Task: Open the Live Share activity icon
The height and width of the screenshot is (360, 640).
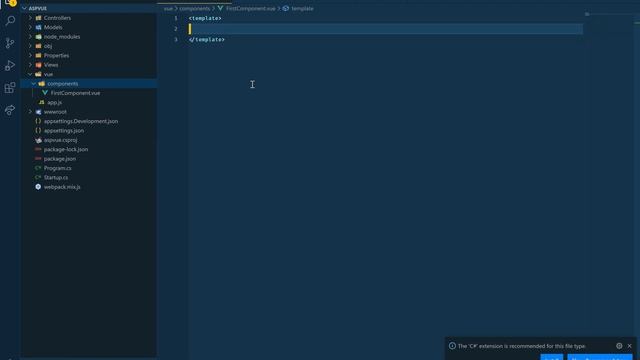Action: [10, 110]
